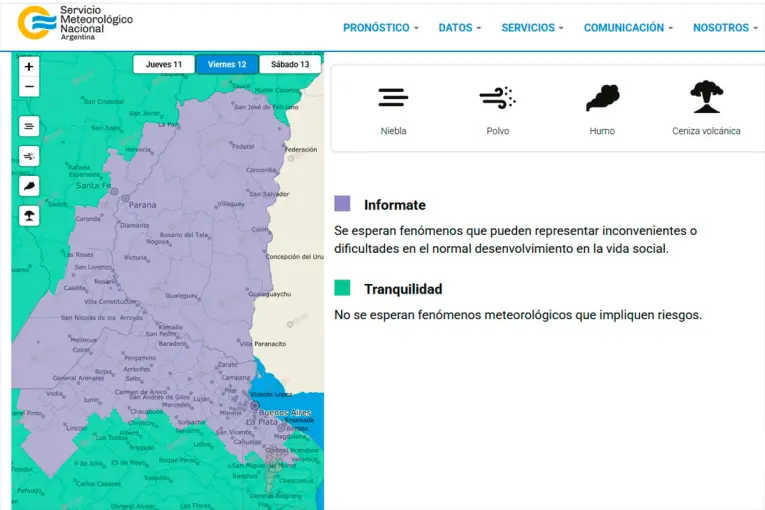Click the purple Informate legend swatch
765x510 pixels.
(342, 204)
